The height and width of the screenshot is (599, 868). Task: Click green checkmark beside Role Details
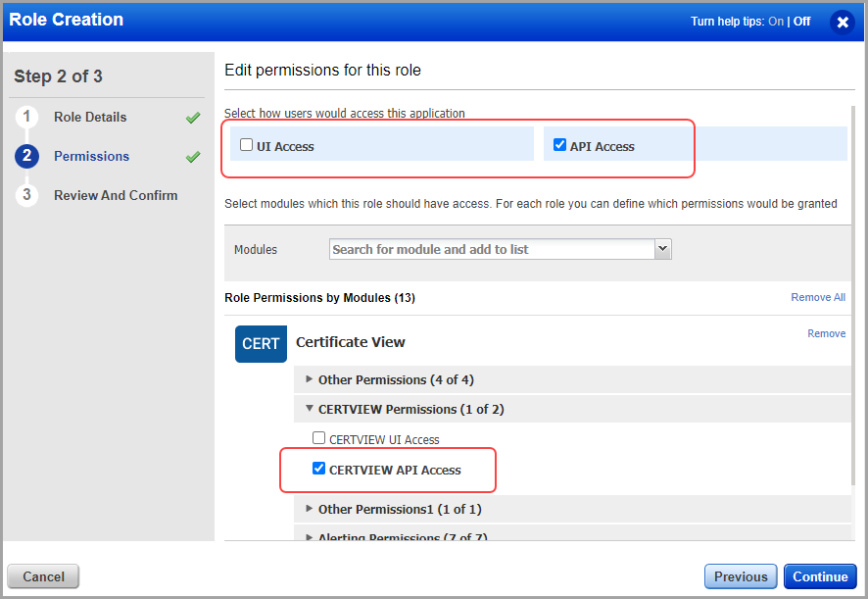click(193, 118)
